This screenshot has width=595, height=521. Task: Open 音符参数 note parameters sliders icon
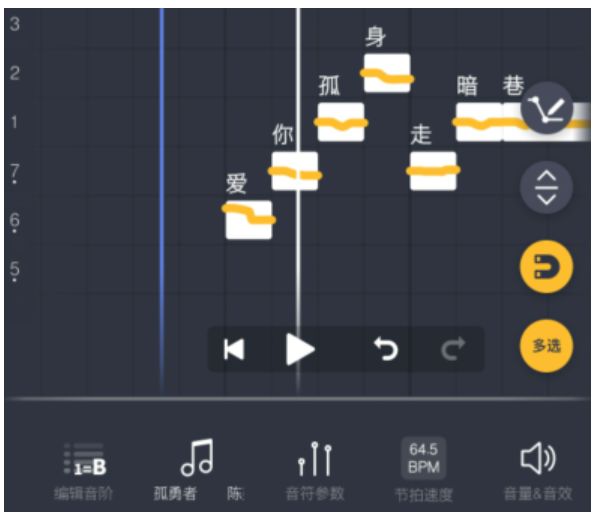pyautogui.click(x=315, y=471)
